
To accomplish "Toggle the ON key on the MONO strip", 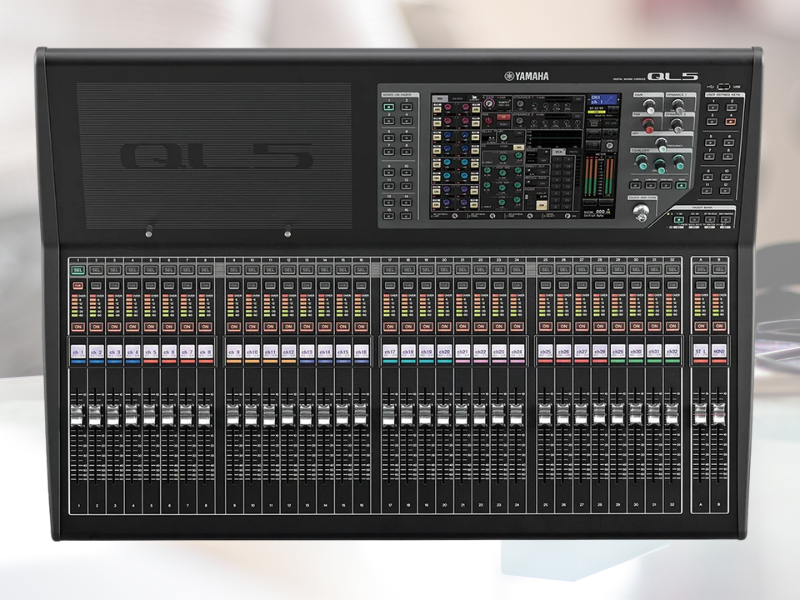I will [719, 326].
